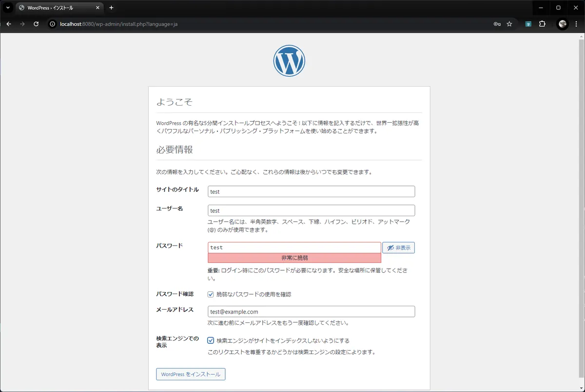585x392 pixels.
Task: Focus the パスワード input field
Action: [x=294, y=247]
